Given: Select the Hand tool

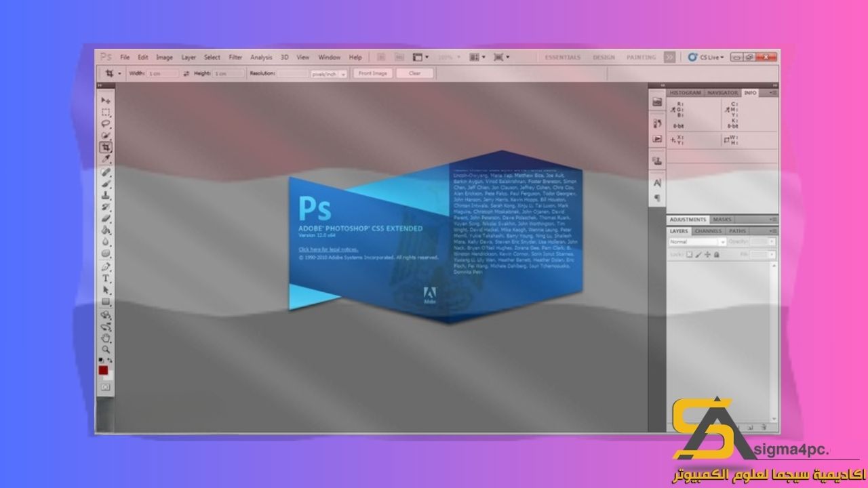Looking at the screenshot, I should [x=106, y=338].
